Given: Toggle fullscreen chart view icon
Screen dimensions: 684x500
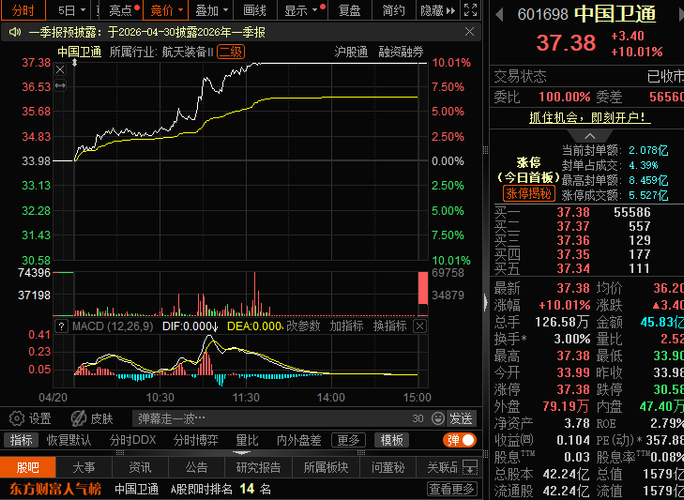Looking at the screenshot, I should (470, 10).
